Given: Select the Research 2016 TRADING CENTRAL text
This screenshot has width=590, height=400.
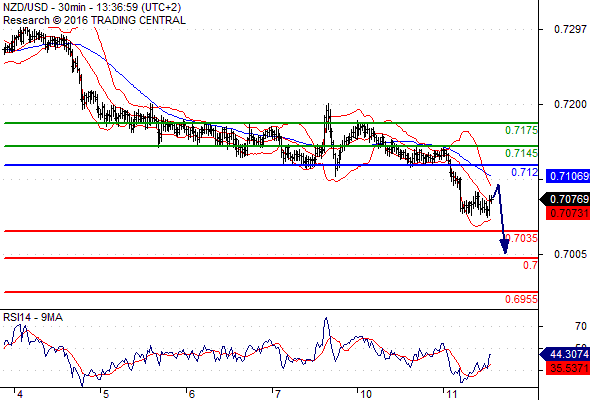Looking at the screenshot, I should pyautogui.click(x=94, y=20).
